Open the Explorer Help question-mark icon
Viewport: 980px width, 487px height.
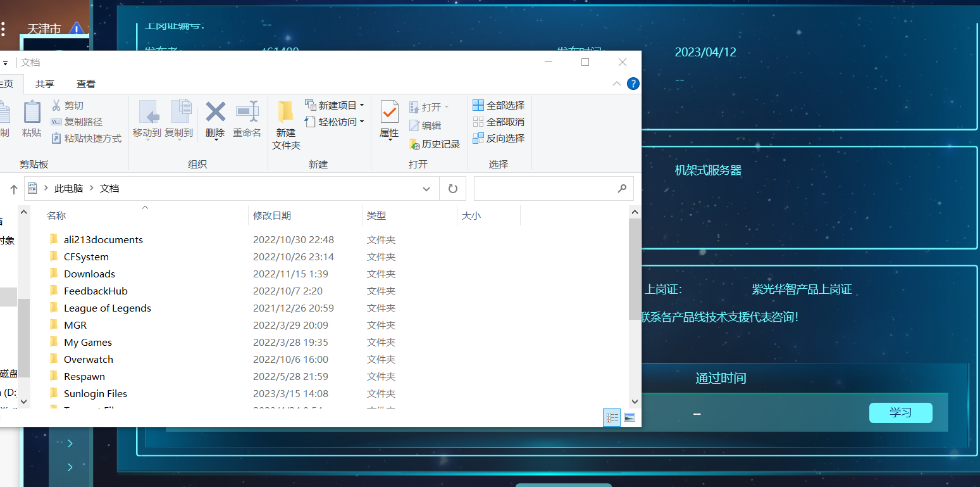633,84
